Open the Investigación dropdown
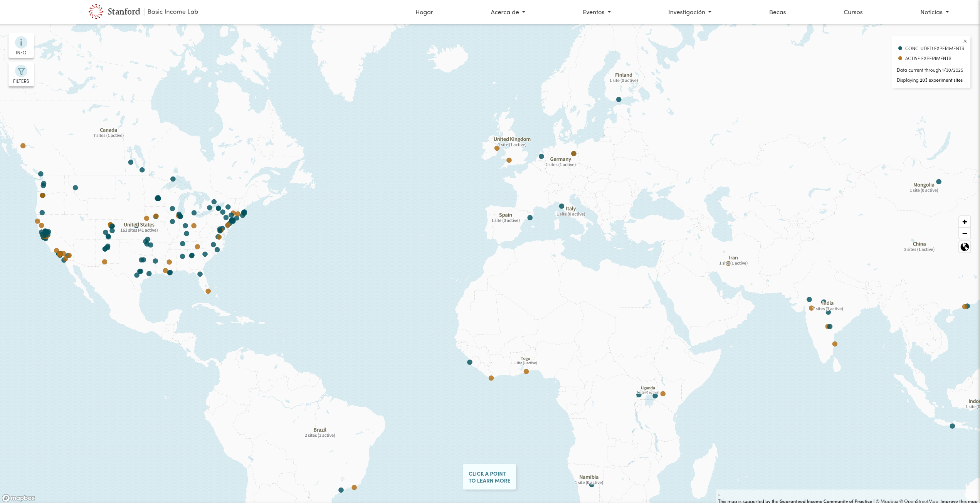 click(689, 12)
